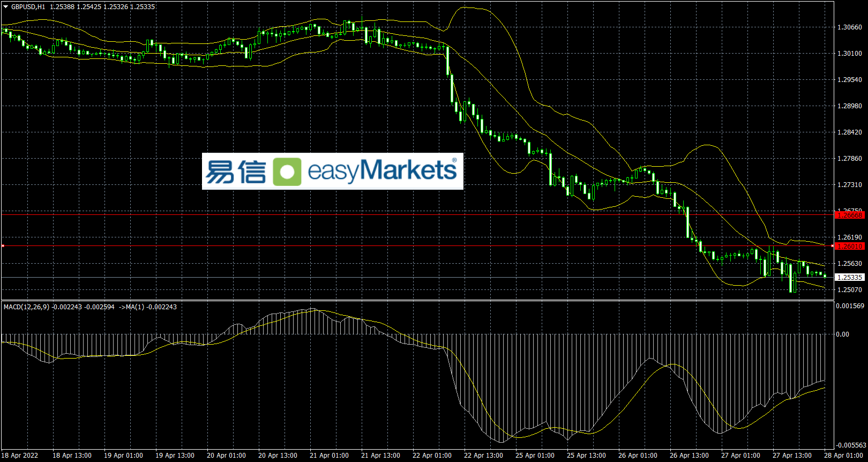Click time axis label 22 Apr 13:00
Image resolution: width=868 pixels, height=462 pixels.
click(x=483, y=456)
